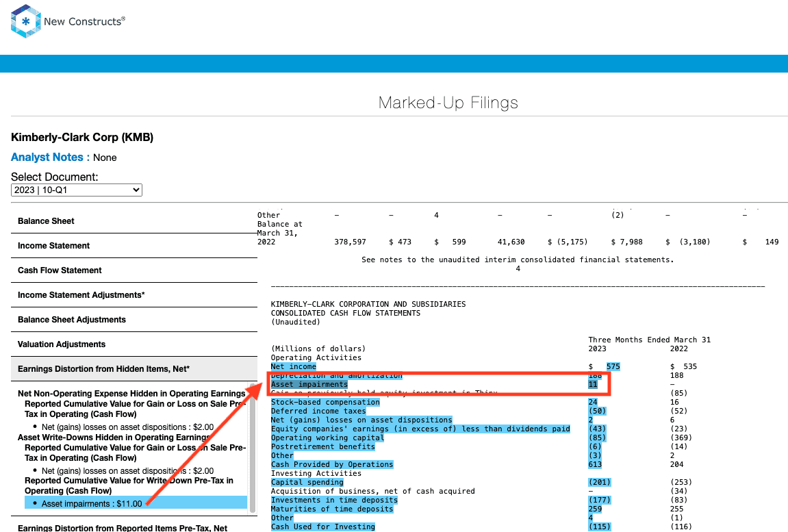This screenshot has width=788, height=532.
Task: Click highlighted 'Maturities of time deposits' line
Action: pyautogui.click(x=331, y=509)
